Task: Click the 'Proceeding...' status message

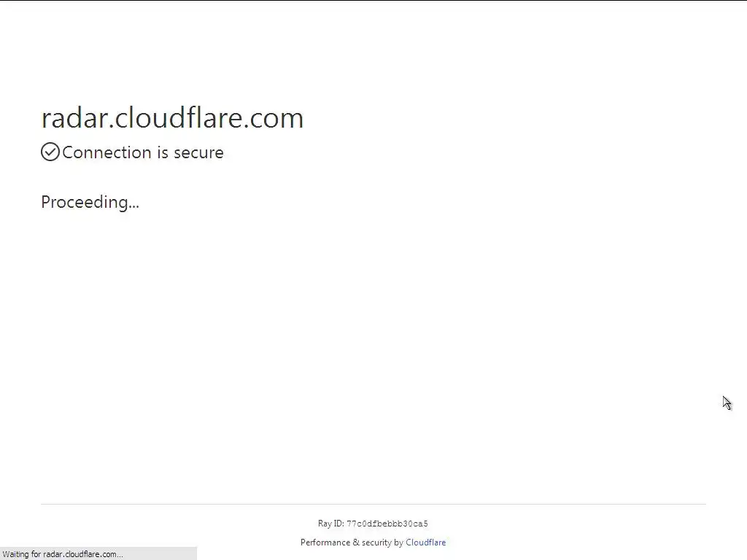Action: [90, 202]
